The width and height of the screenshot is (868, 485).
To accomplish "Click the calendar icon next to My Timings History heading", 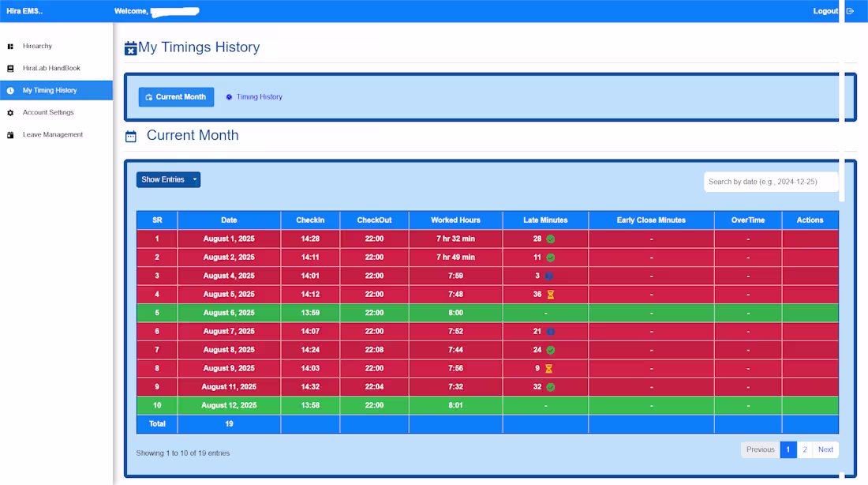I will [129, 48].
